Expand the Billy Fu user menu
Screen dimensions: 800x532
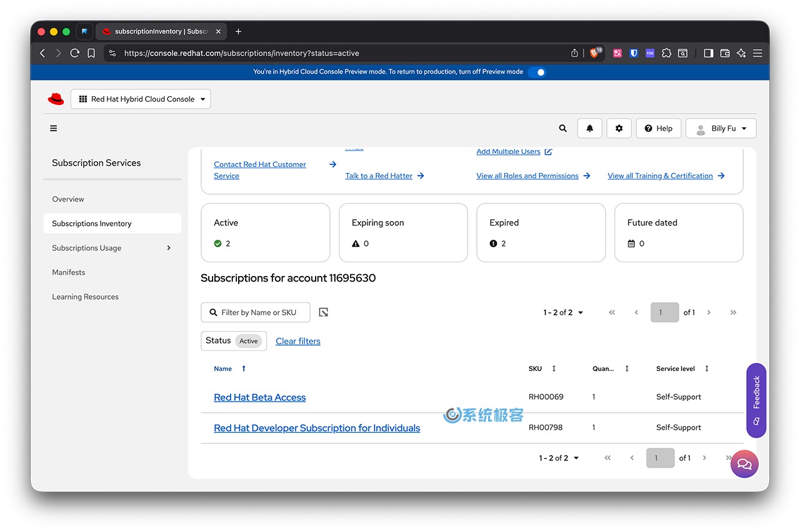(721, 129)
